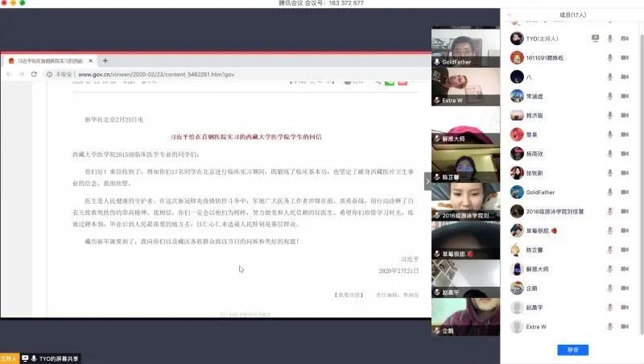Collapse the video strip with side arrow
The width and height of the screenshot is (644, 364).
point(427,182)
